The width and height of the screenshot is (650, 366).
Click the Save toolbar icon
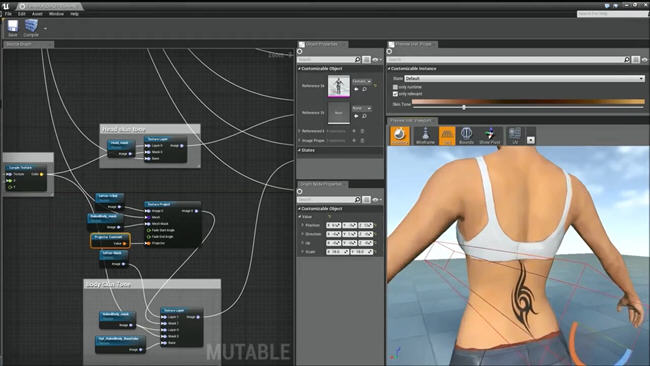(x=13, y=28)
